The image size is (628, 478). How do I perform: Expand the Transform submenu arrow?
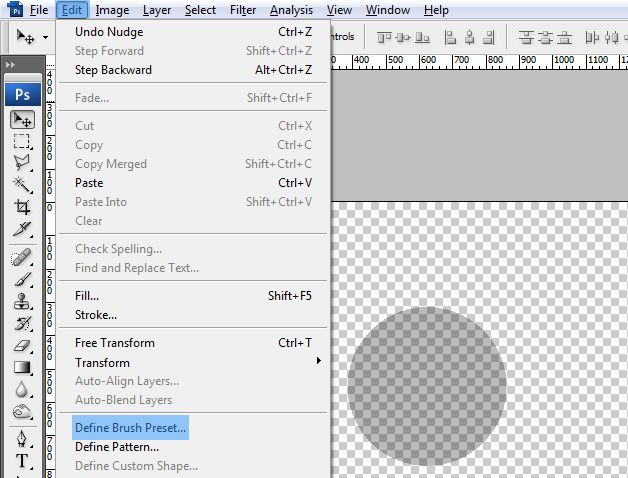point(319,361)
